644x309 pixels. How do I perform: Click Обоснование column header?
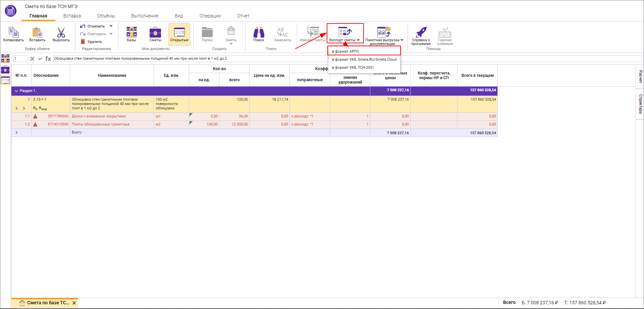51,75
